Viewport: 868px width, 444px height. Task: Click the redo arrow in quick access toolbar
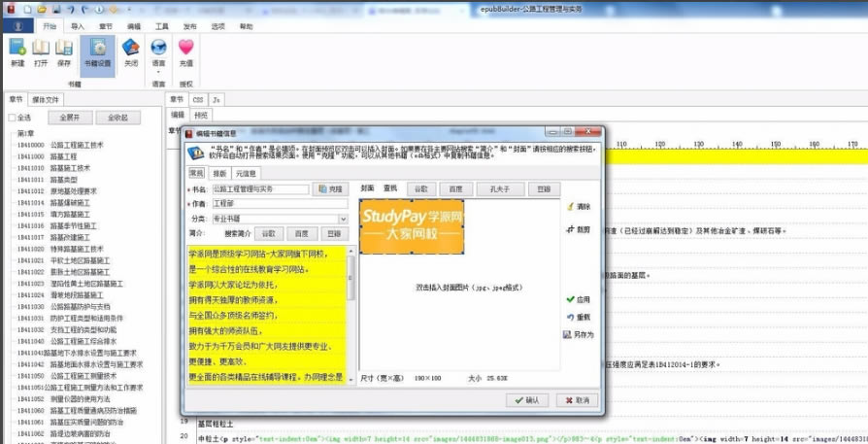click(84, 10)
